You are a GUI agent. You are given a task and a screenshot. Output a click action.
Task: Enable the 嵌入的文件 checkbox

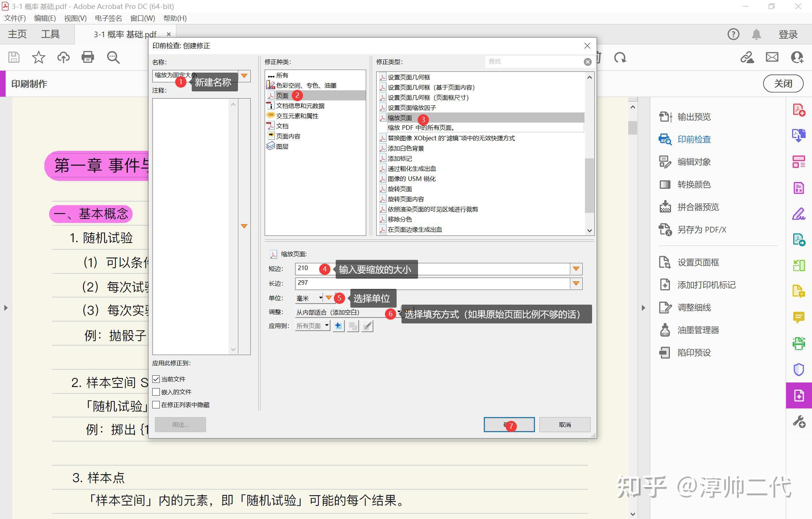(157, 392)
